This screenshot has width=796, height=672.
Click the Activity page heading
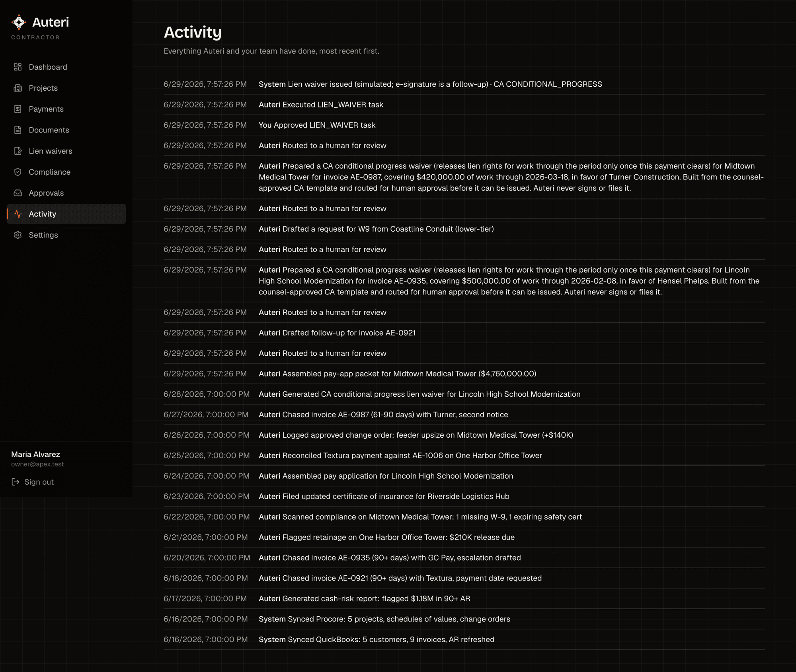(x=193, y=32)
